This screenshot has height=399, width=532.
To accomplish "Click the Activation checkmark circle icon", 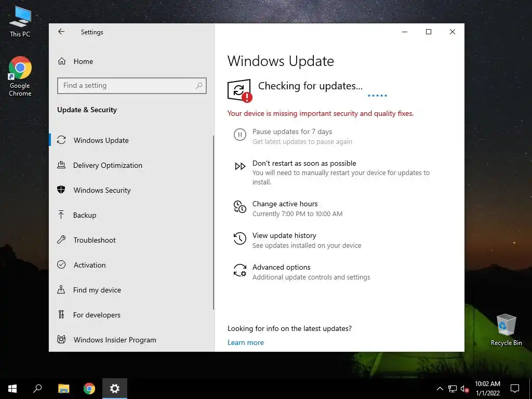I will 61,264.
